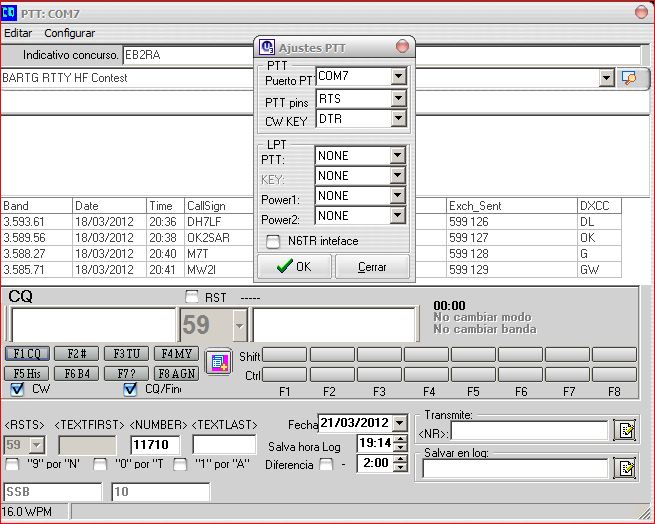655x524 pixels.
Task: Select the log row with callsign OK2SAR
Action: 311,237
